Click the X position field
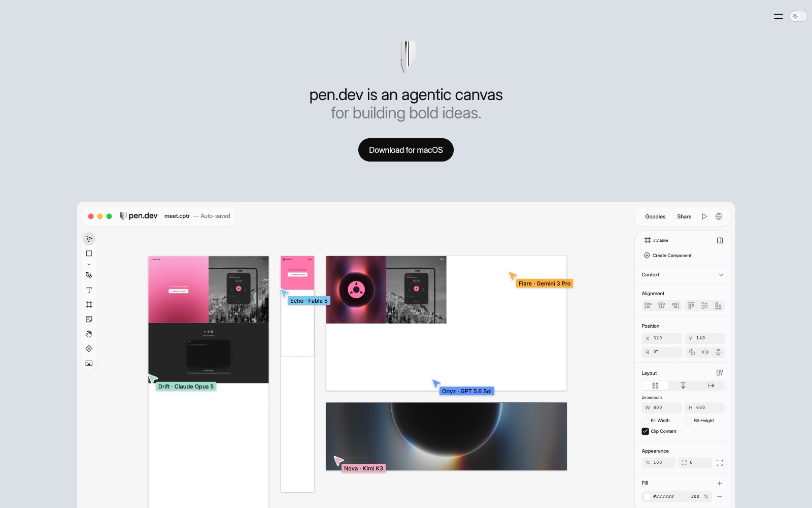 click(x=662, y=338)
